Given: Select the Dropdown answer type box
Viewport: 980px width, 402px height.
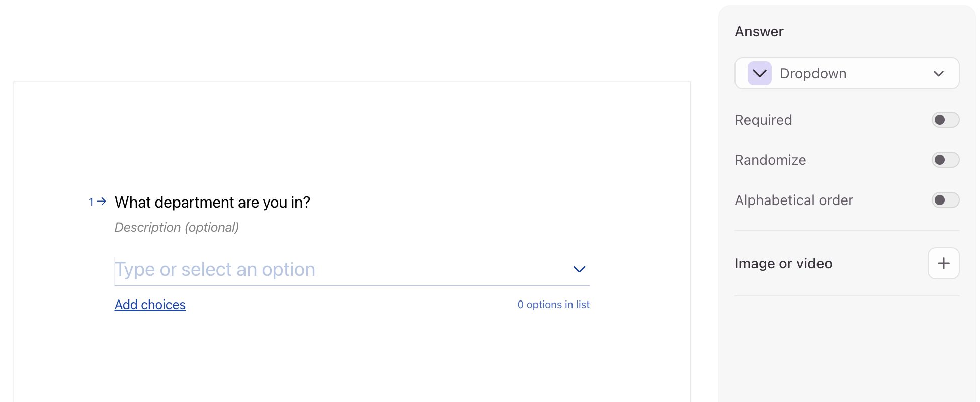Looking at the screenshot, I should click(x=847, y=73).
